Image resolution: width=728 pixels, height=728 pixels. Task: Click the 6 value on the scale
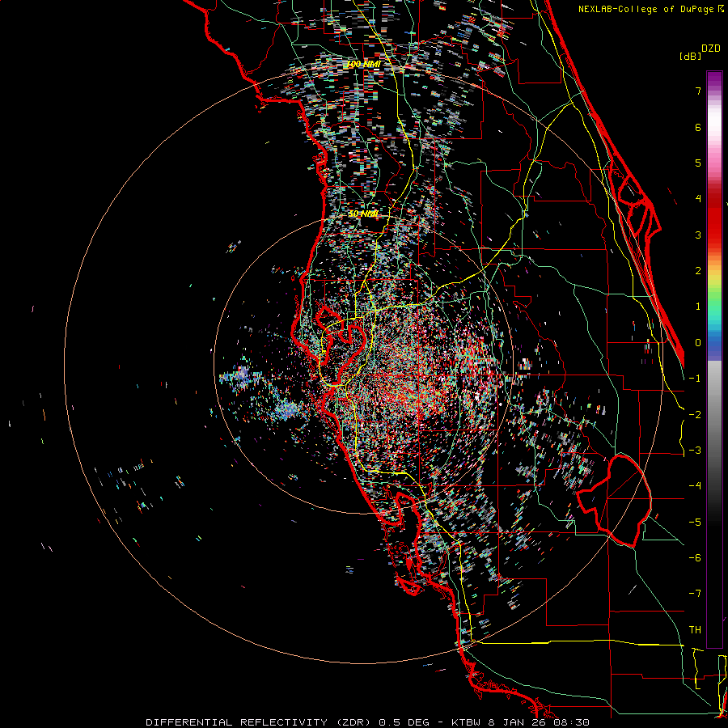pos(698,127)
